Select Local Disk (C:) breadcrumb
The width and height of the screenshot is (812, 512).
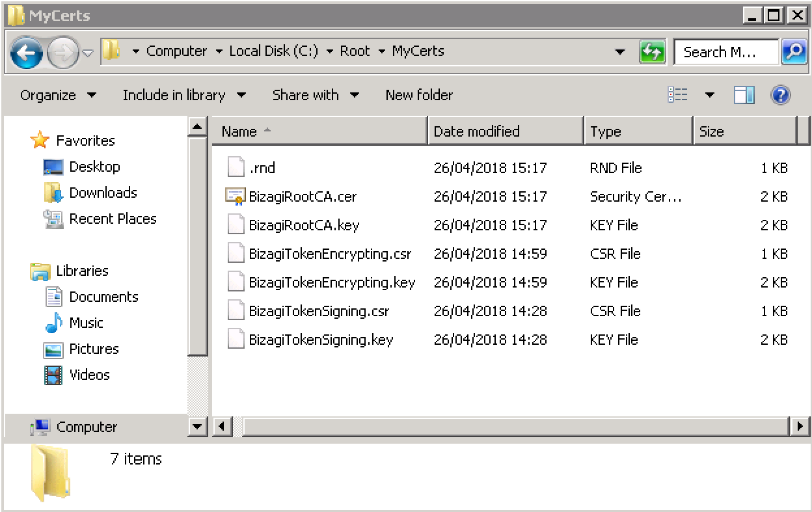click(x=274, y=51)
